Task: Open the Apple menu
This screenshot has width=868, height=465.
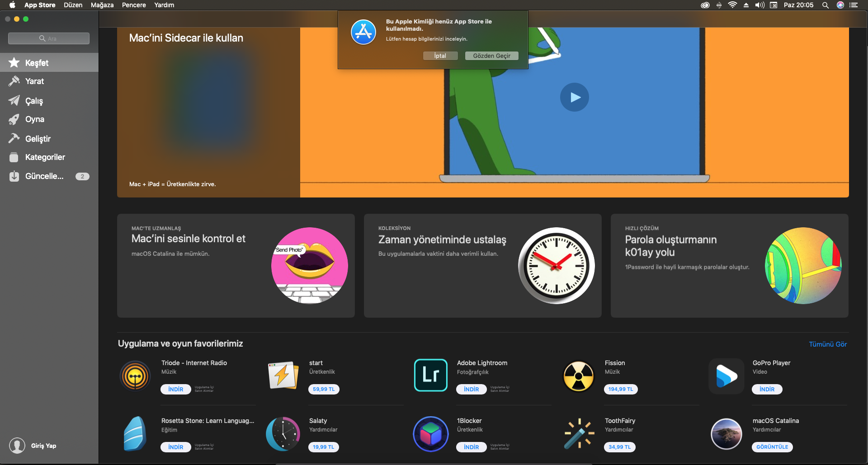Action: point(12,5)
